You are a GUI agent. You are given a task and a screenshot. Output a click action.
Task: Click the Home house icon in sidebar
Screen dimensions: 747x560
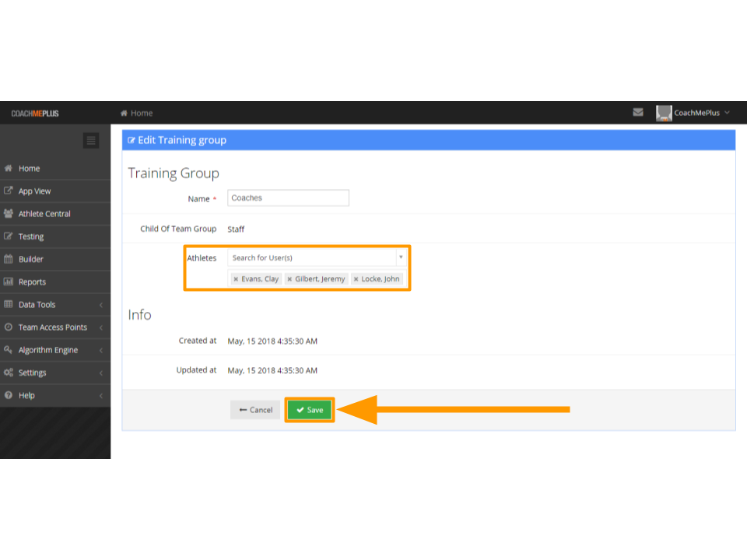8,168
